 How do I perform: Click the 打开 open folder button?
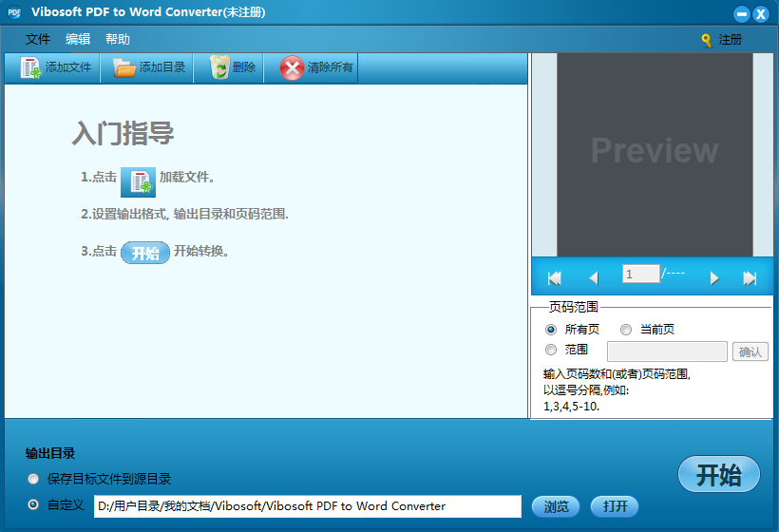[615, 506]
